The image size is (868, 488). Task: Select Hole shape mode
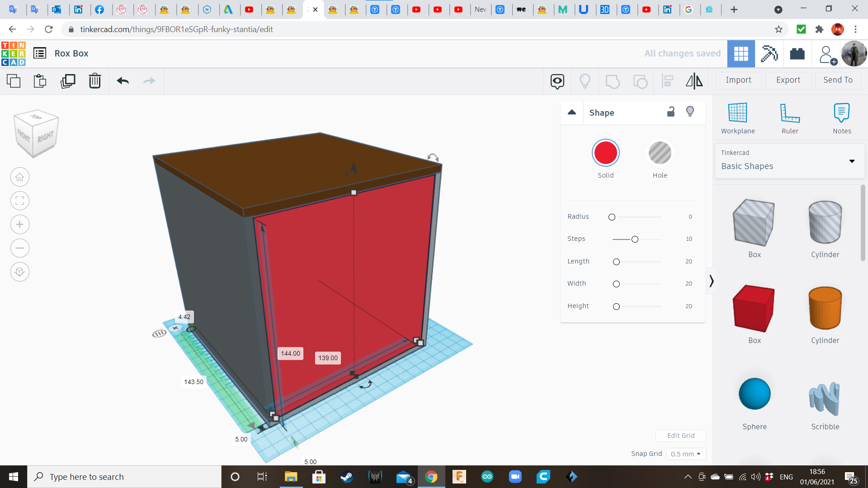point(660,153)
